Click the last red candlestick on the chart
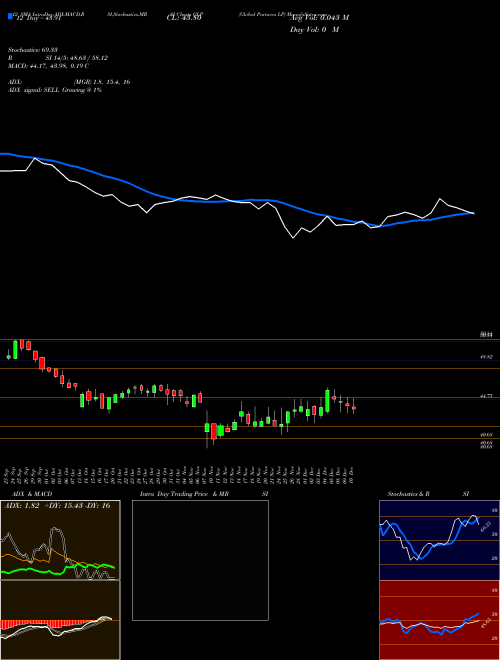This screenshot has height=660, width=500. [x=354, y=406]
